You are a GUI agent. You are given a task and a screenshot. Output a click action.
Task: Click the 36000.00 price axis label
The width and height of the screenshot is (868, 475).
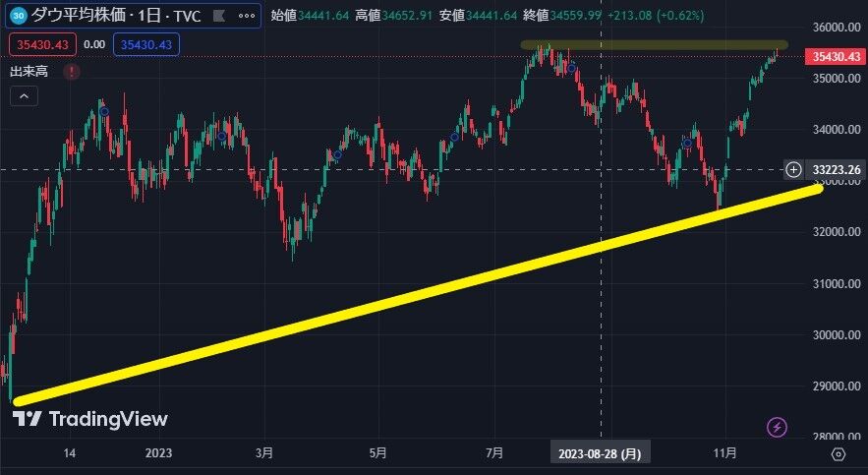pos(838,28)
